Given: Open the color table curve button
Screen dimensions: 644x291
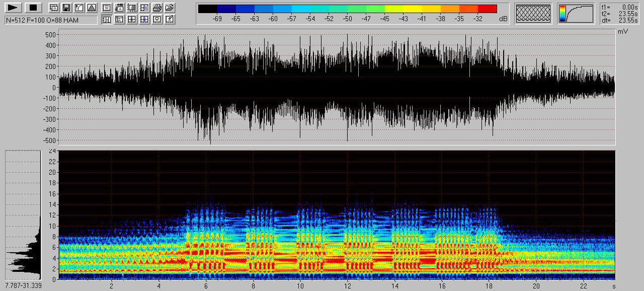Looking at the screenshot, I should (x=576, y=13).
